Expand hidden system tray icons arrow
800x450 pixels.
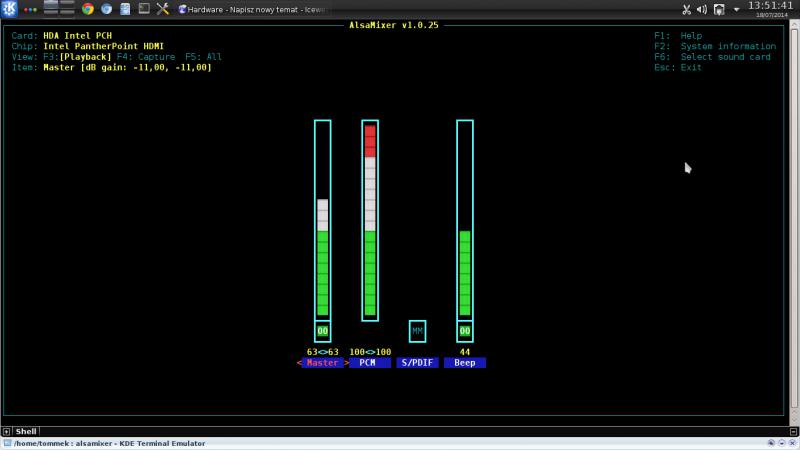(737, 9)
